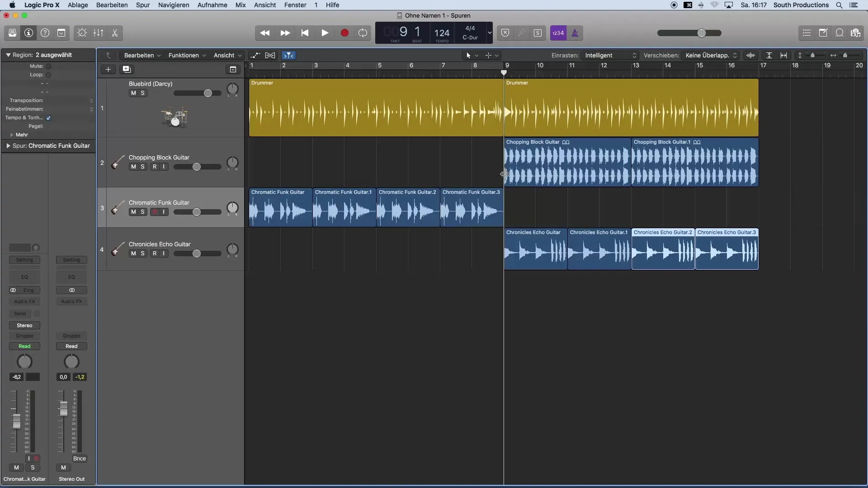Record-enable the Chromatic Funk Guitar track
Screen dimensions: 868x488
pyautogui.click(x=155, y=212)
